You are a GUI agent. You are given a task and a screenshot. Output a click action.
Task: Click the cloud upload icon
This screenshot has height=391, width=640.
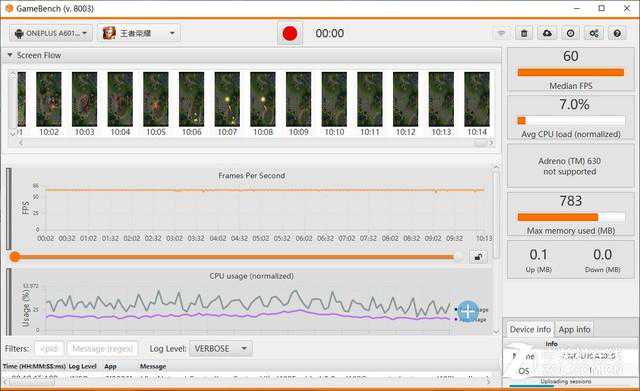click(x=547, y=33)
